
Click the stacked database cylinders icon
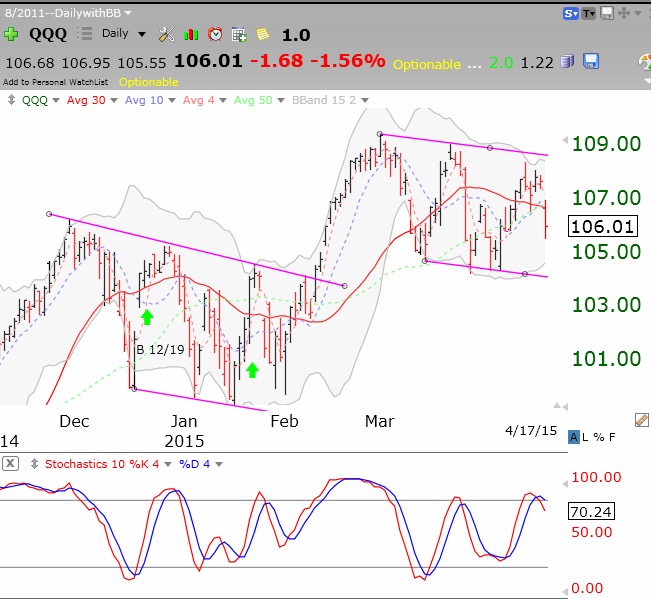[567, 62]
